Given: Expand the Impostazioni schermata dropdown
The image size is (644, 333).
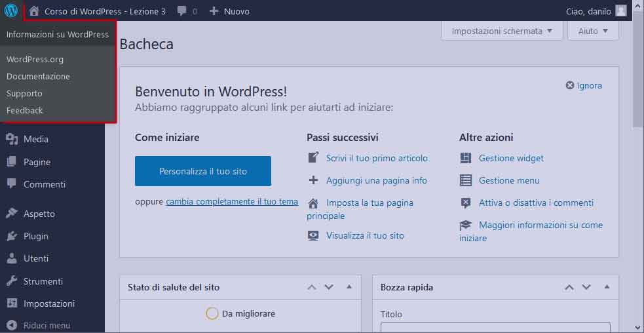Looking at the screenshot, I should [502, 31].
